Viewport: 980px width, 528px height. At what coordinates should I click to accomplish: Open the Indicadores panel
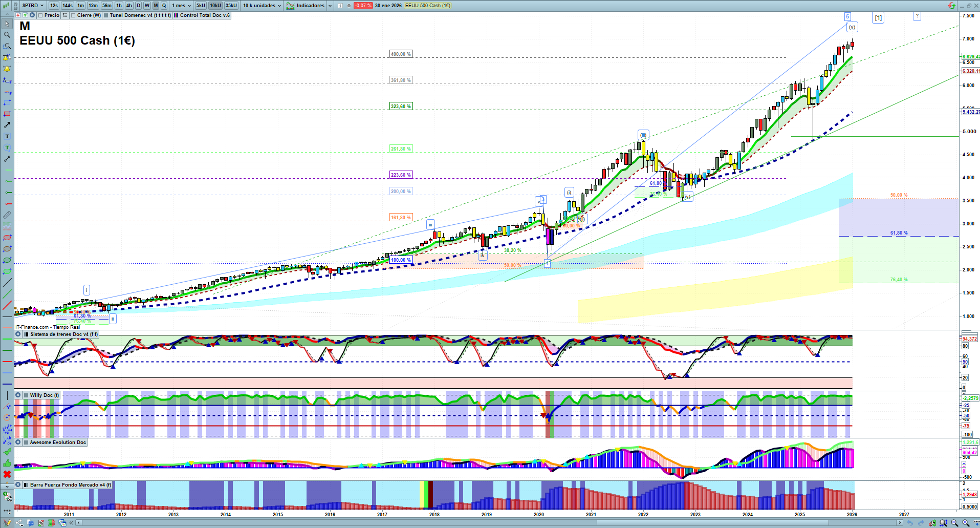310,6
